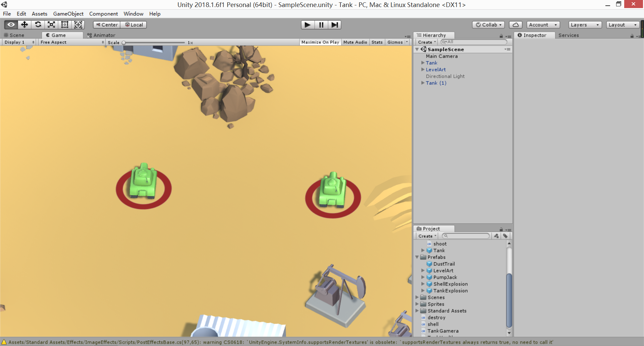
Task: Select the Rotate tool
Action: pyautogui.click(x=38, y=25)
